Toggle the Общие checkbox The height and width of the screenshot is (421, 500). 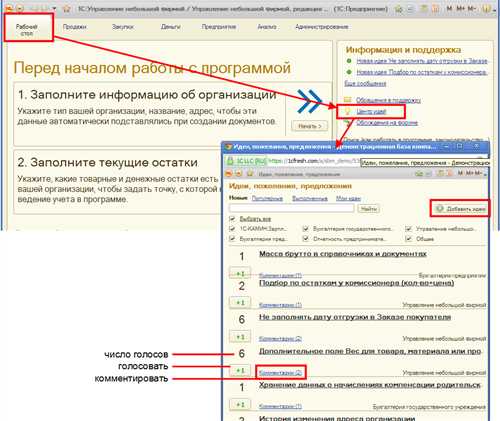click(408, 239)
